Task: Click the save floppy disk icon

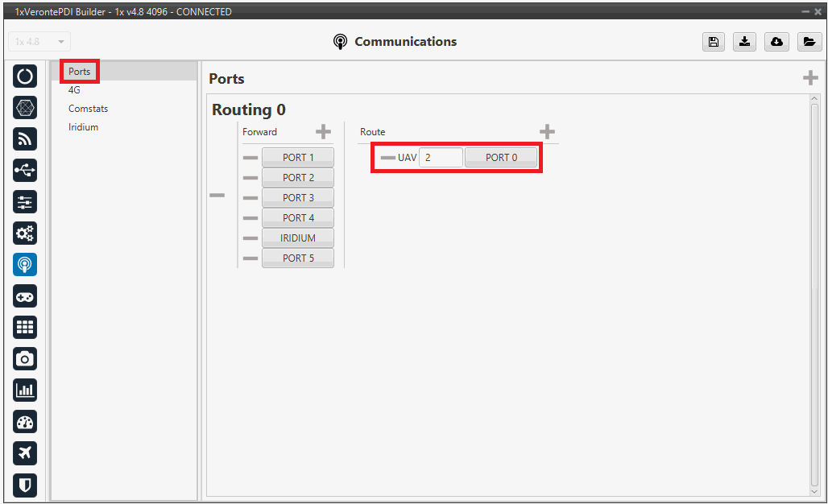Action: click(x=713, y=42)
